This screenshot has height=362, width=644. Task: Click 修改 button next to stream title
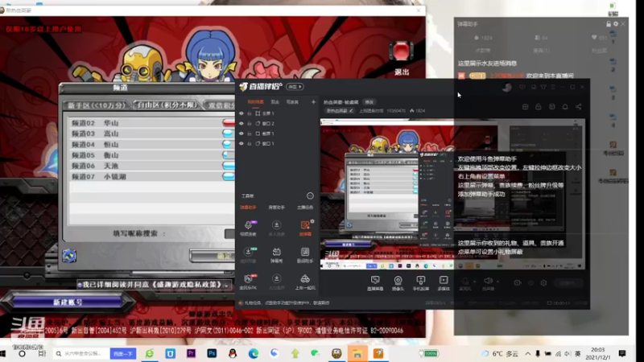[x=369, y=102]
